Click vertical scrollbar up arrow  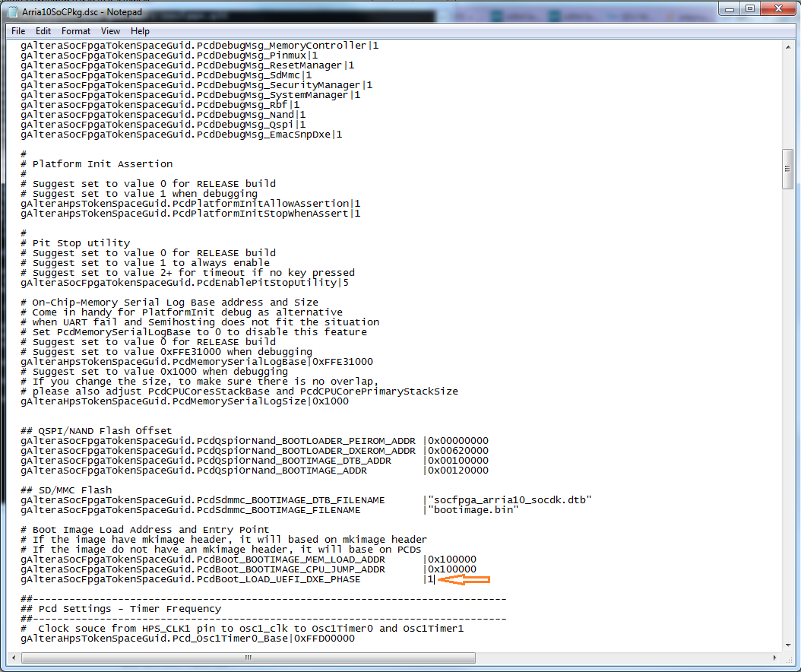pos(788,47)
